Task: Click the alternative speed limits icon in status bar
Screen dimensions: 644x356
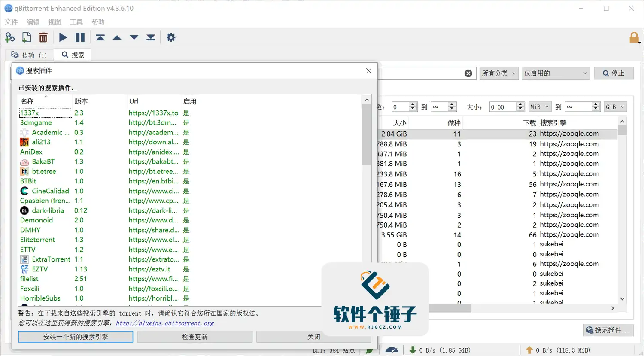Action: coord(392,350)
